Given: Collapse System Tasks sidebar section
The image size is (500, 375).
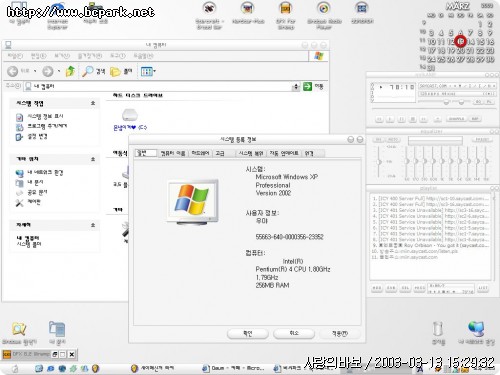Looking at the screenshot, I should pos(93,103).
